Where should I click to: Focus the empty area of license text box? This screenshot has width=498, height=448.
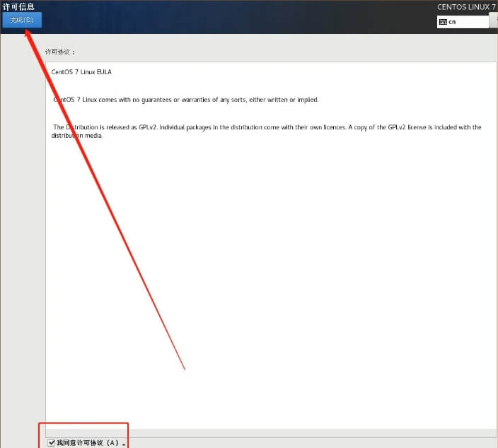tap(269, 283)
